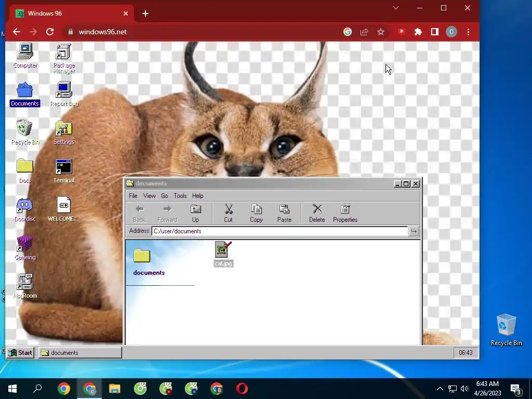532x399 pixels.
Task: Open Properties from the toolbar
Action: [345, 214]
